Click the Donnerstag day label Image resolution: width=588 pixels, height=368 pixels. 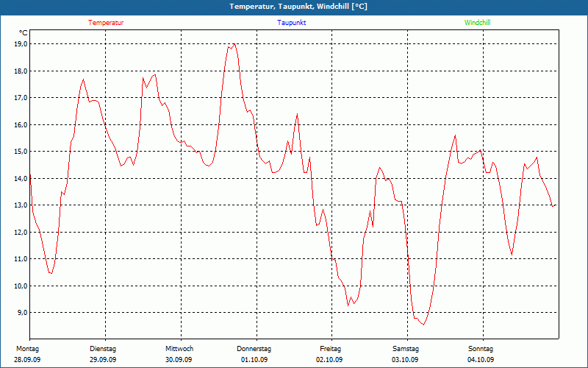pos(254,349)
